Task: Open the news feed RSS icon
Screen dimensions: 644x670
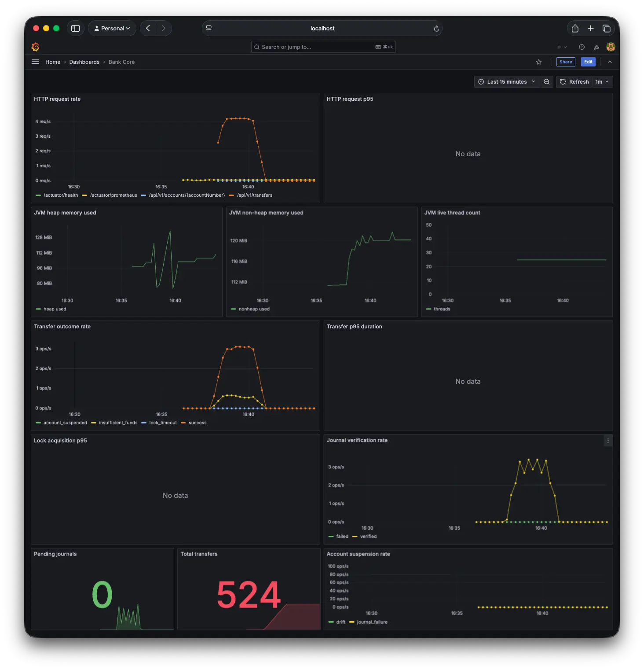Action: click(x=596, y=47)
